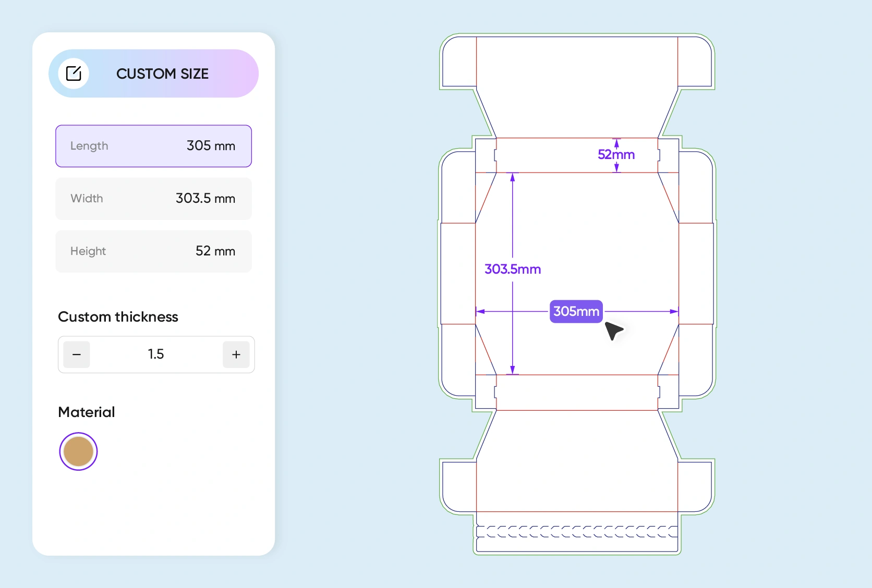Click the 303.5mm vertical dimension label
872x588 pixels.
click(x=512, y=269)
